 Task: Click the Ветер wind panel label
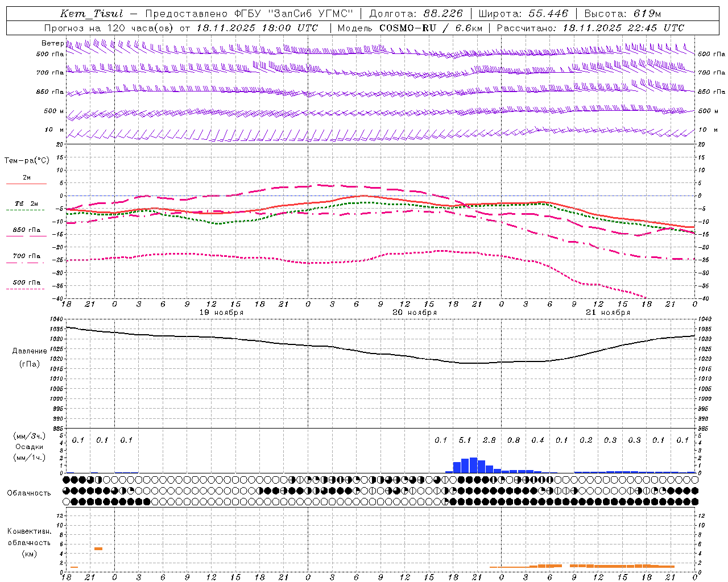click(x=53, y=43)
